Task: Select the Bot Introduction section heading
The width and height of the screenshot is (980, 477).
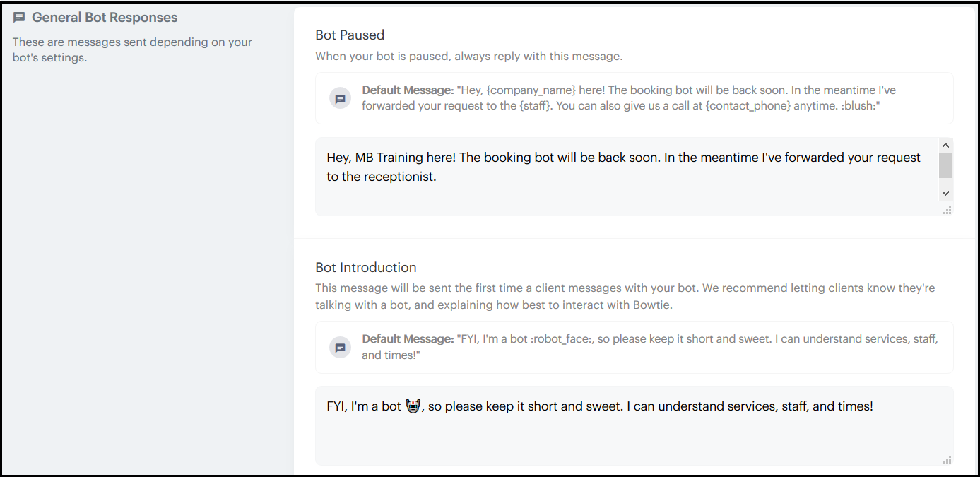Action: tap(365, 267)
